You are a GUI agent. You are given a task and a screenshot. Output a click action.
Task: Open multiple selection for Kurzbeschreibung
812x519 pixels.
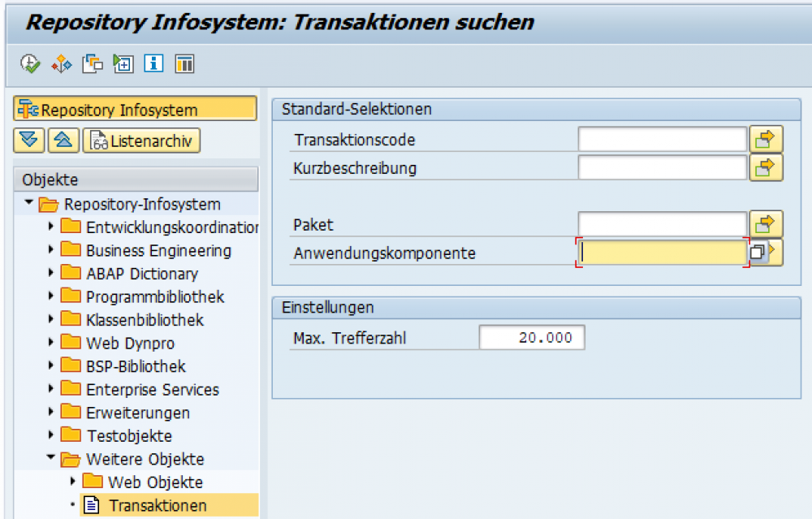(764, 167)
